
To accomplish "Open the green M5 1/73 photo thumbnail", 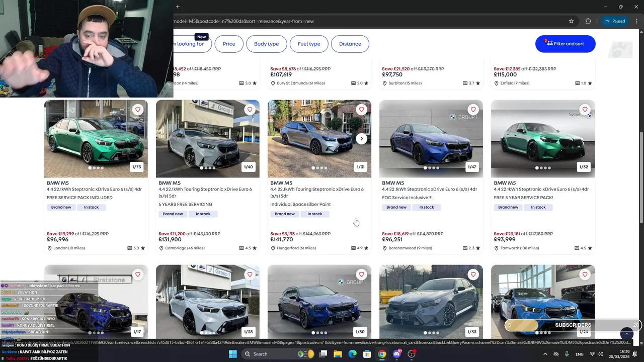I will (x=96, y=139).
